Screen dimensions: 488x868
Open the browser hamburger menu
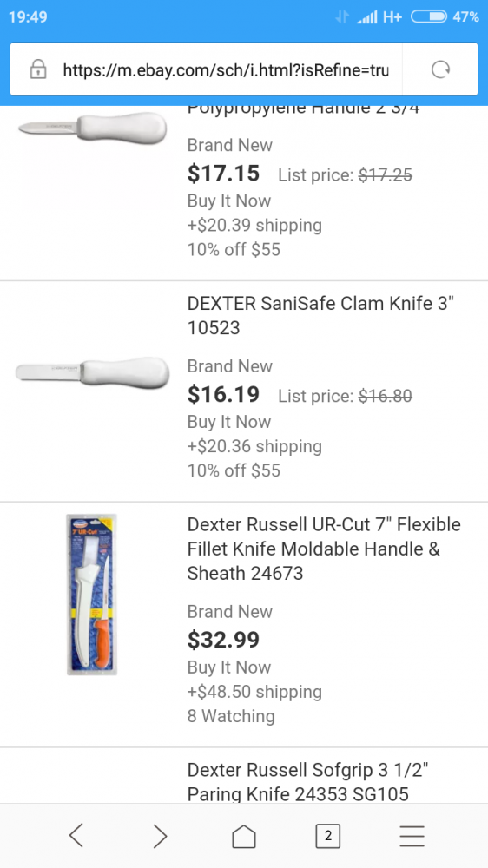pos(412,835)
